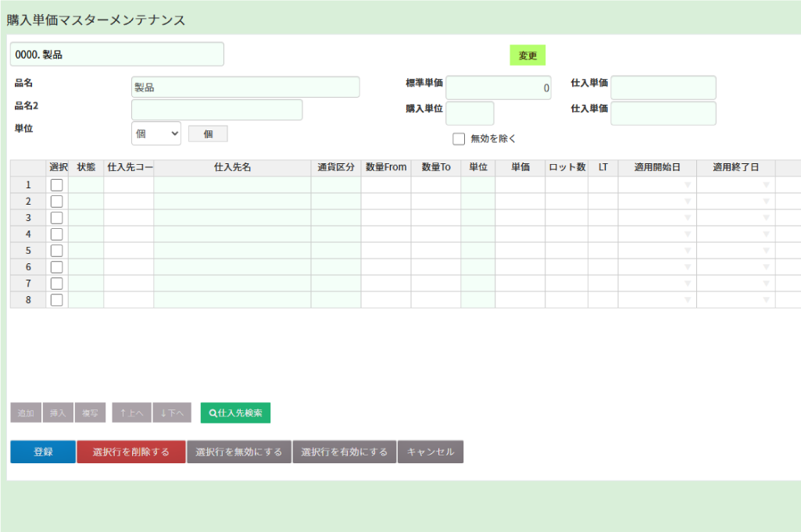Click the 単価 column header

pyautogui.click(x=520, y=168)
